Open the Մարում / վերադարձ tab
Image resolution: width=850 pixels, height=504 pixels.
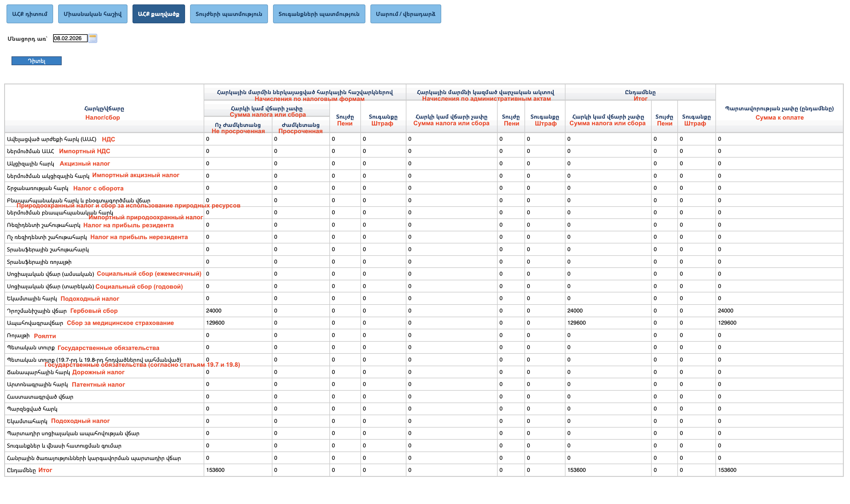tap(406, 14)
